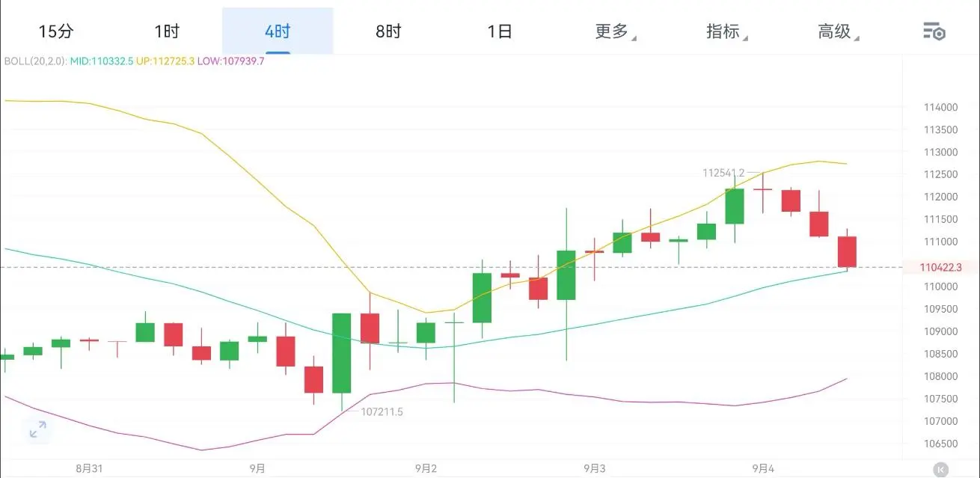The width and height of the screenshot is (980, 478).
Task: Select the active 4时 timeframe tab
Action: click(278, 31)
